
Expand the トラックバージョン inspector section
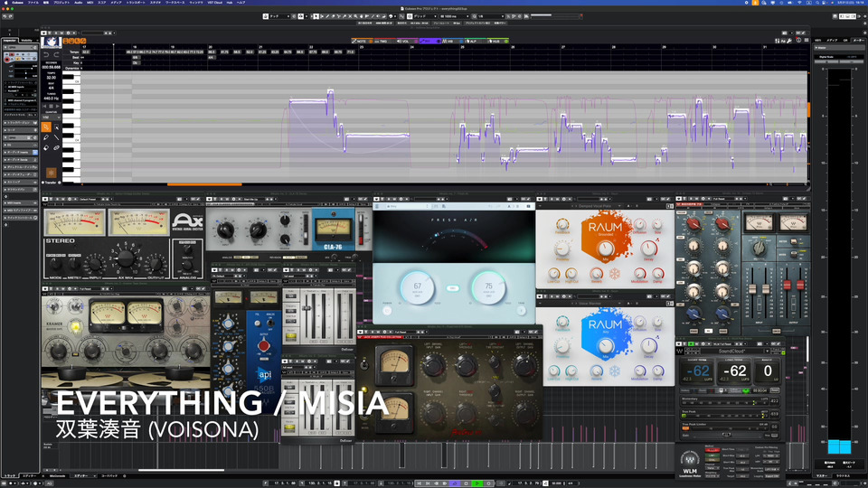pos(20,123)
